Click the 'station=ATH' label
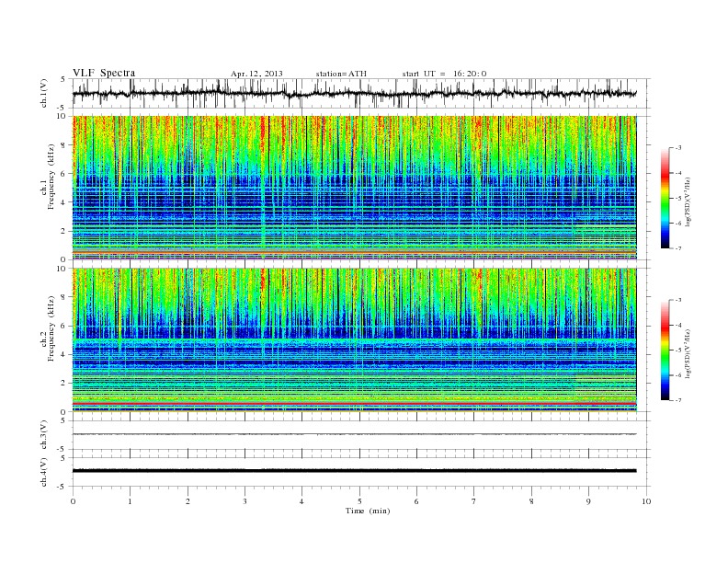This screenshot has width=728, height=563. [x=341, y=74]
